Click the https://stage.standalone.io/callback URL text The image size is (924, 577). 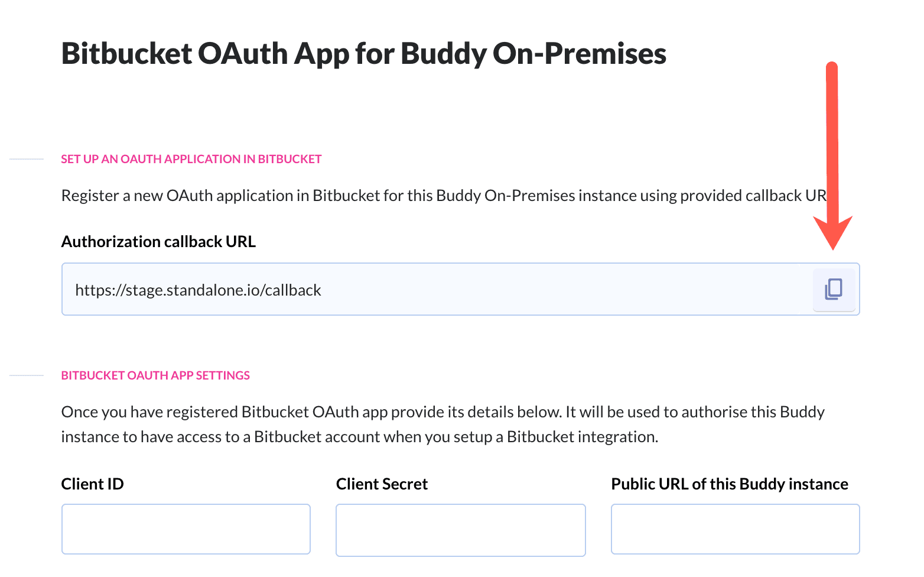198,290
